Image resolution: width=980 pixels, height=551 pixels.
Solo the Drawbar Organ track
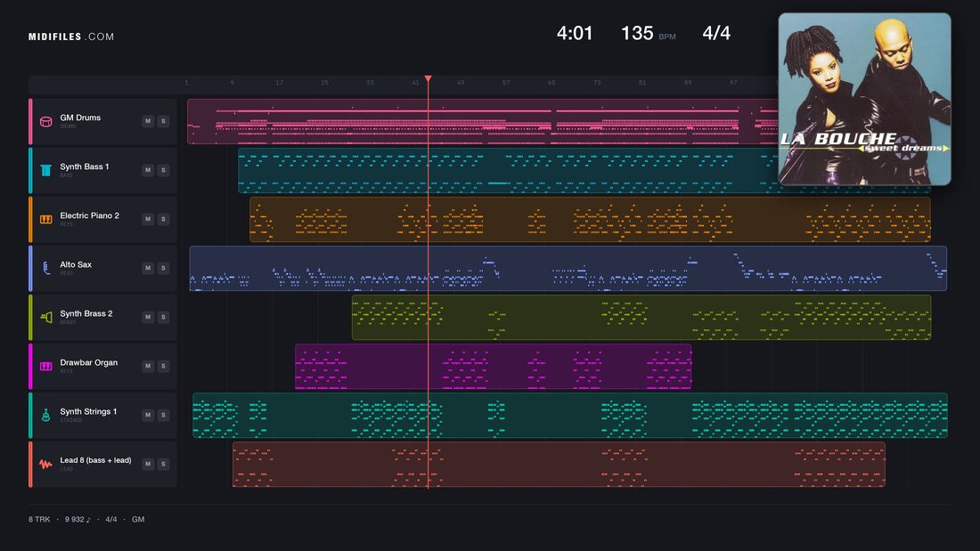click(x=163, y=366)
